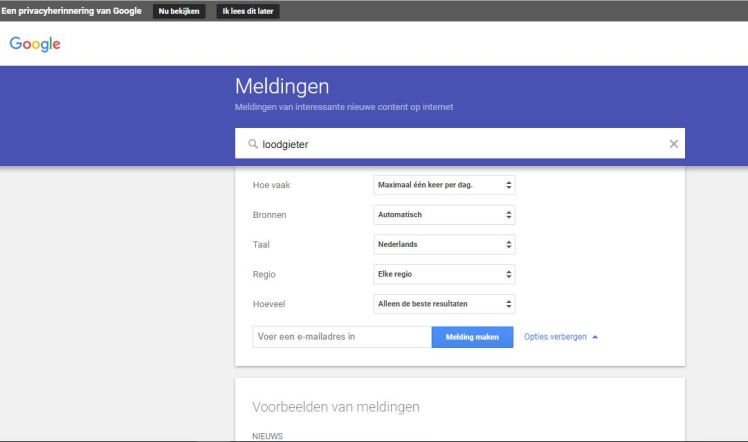Click the privacyherinnering van Google text
The image size is (748, 442).
tap(71, 11)
